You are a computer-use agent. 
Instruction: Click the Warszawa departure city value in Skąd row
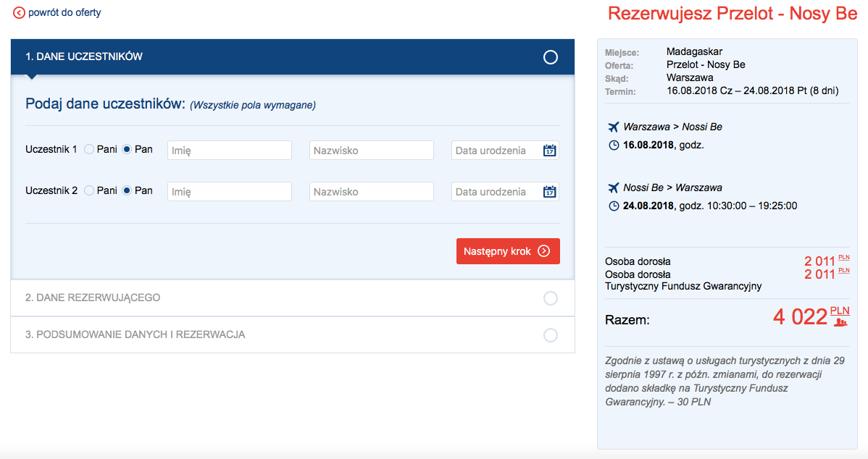click(x=690, y=78)
